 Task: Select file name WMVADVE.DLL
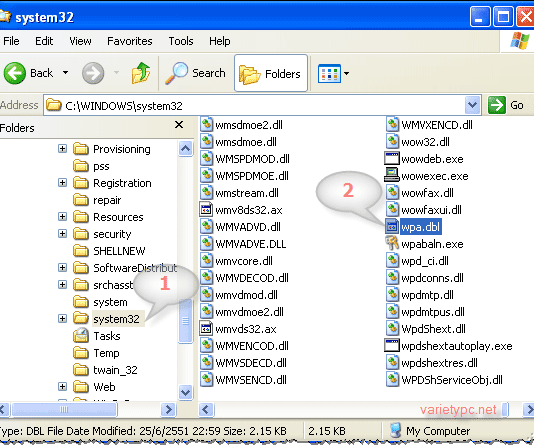251,244
